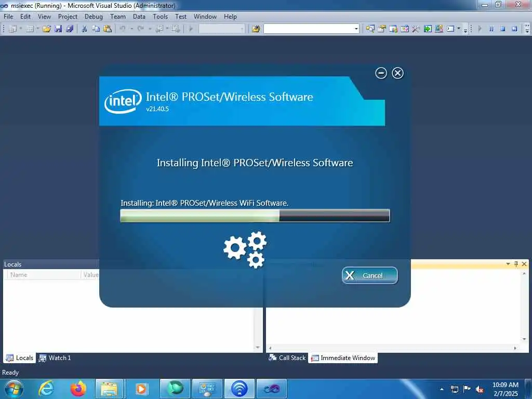The height and width of the screenshot is (399, 532).
Task: Open the Solution Configurations combo box
Action: [x=221, y=29]
